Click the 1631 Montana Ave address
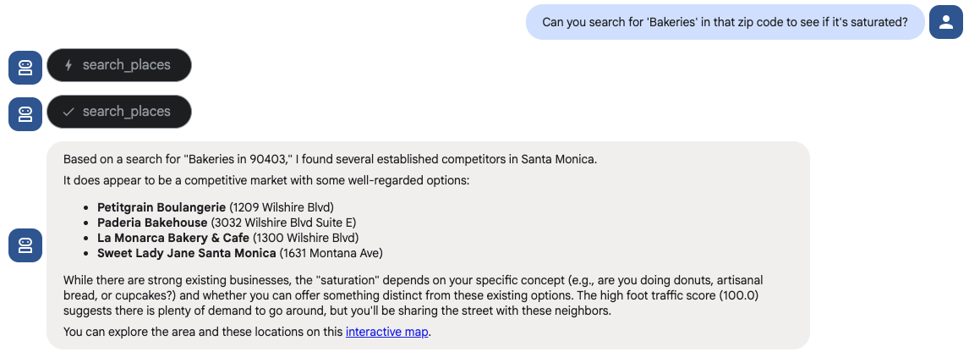 331,253
